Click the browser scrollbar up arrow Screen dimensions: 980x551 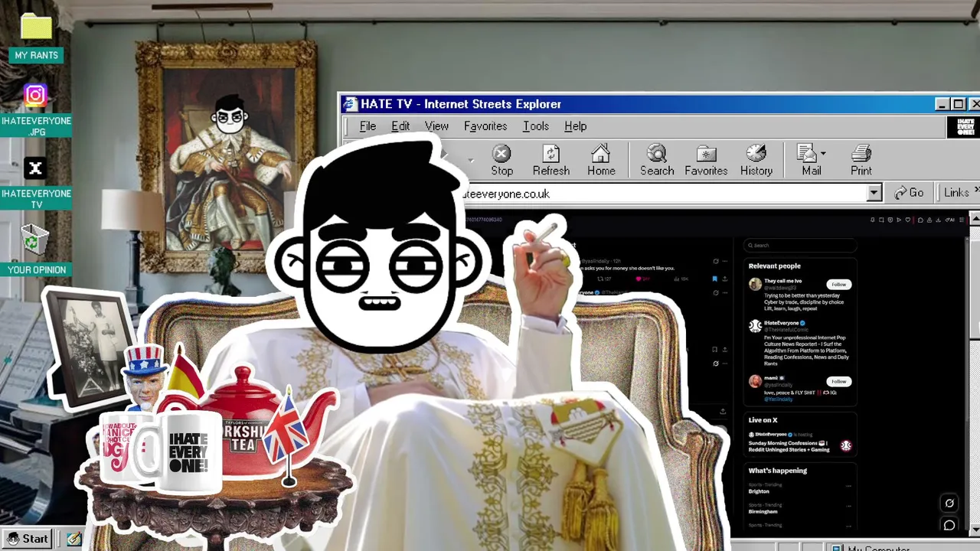coord(974,220)
